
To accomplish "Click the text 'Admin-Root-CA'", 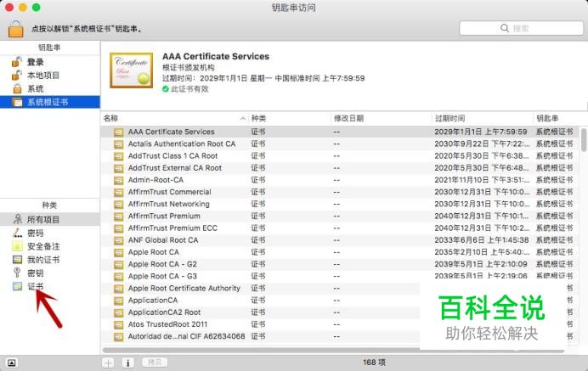I will point(155,180).
